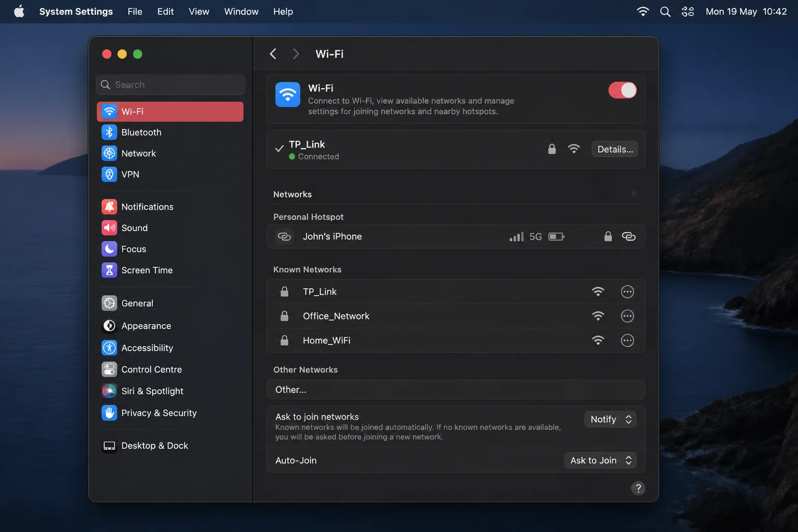Click the help question mark button
Viewport: 798px width, 532px height.
pos(638,488)
